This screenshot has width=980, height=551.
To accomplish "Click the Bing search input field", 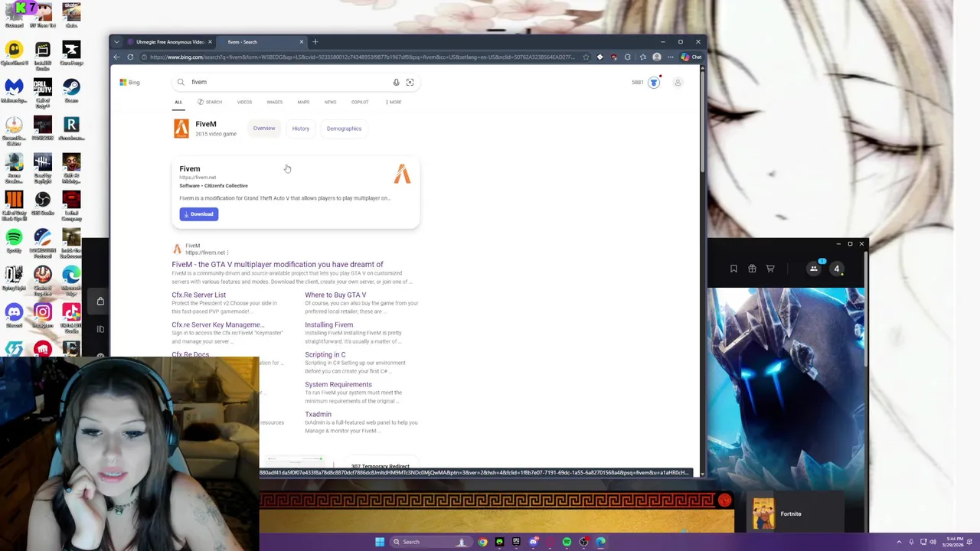I will pos(291,82).
